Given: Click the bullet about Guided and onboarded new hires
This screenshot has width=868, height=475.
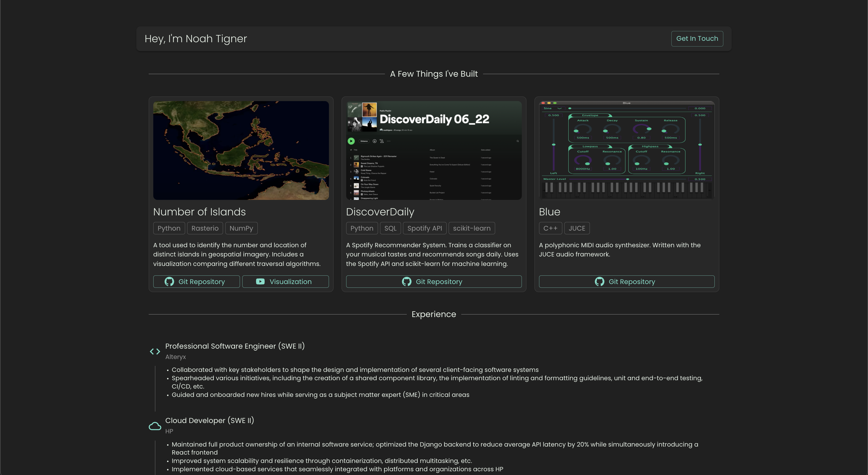Looking at the screenshot, I should [320, 394].
